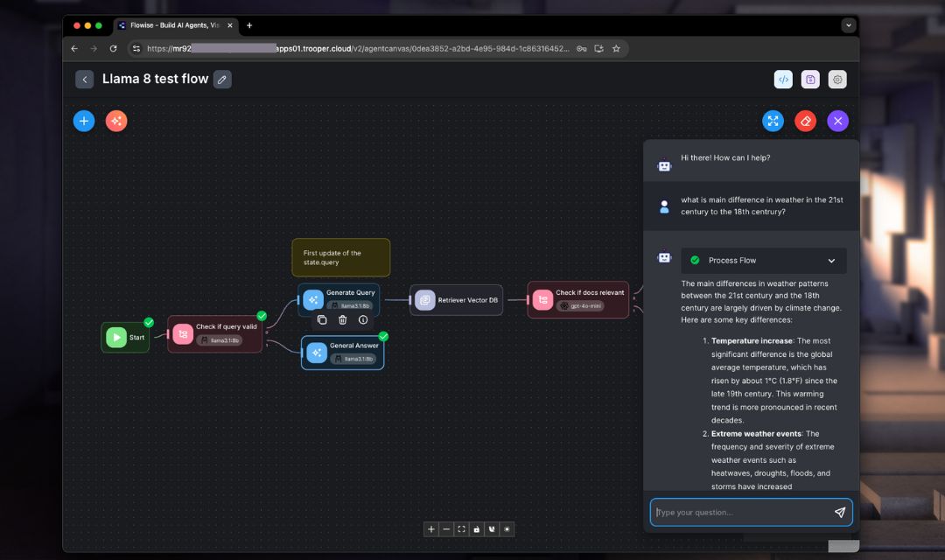Screen dimensions: 945x560
Task: Lock the canvas
Action: point(476,528)
